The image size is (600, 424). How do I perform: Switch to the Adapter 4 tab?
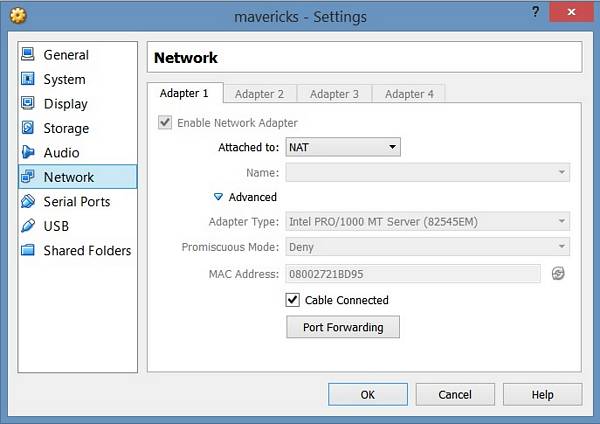pyautogui.click(x=409, y=94)
